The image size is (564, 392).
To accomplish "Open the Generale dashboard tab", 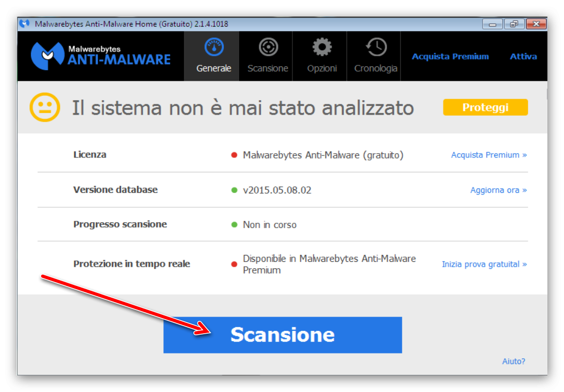I will coord(212,56).
